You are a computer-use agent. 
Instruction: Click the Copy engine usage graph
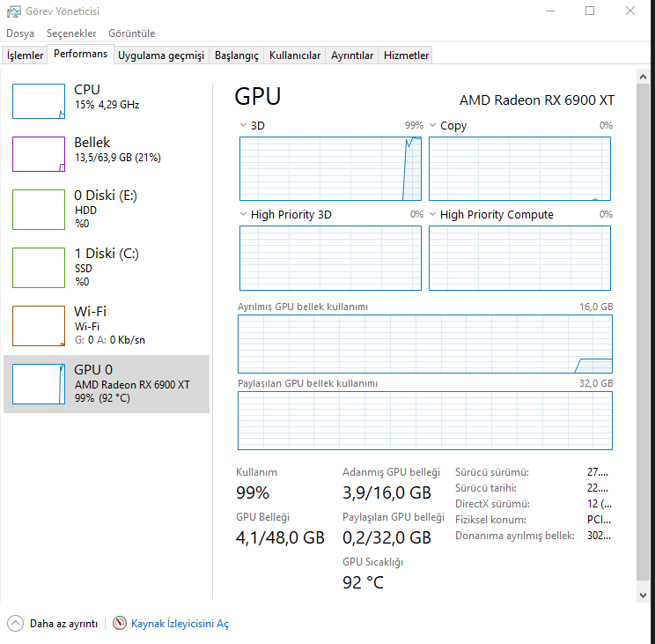pyautogui.click(x=519, y=169)
